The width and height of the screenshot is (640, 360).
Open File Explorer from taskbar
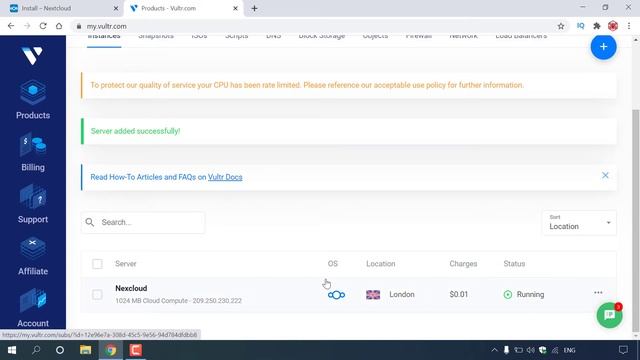(x=85, y=350)
